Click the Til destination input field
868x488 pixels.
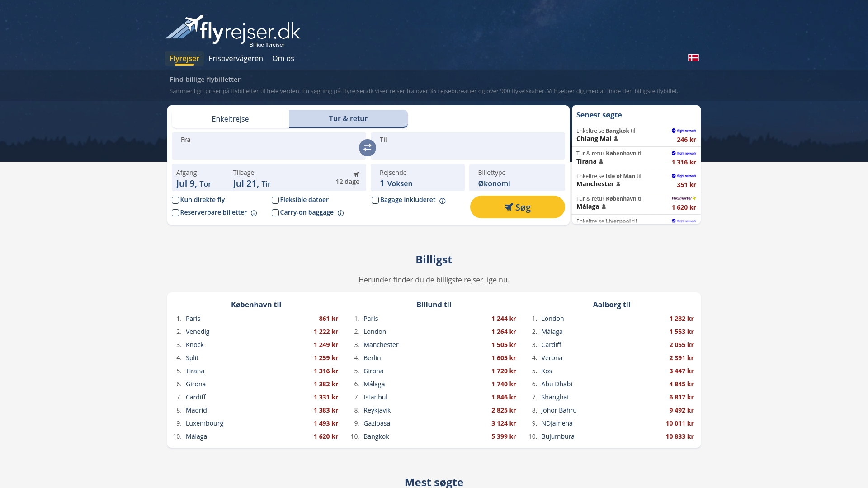pyautogui.click(x=468, y=146)
